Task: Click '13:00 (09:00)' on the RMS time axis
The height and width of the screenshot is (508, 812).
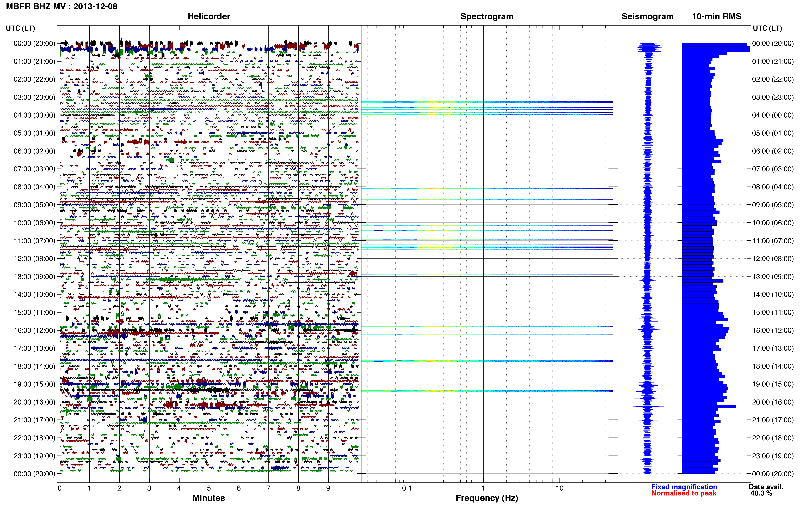Action: [773, 277]
